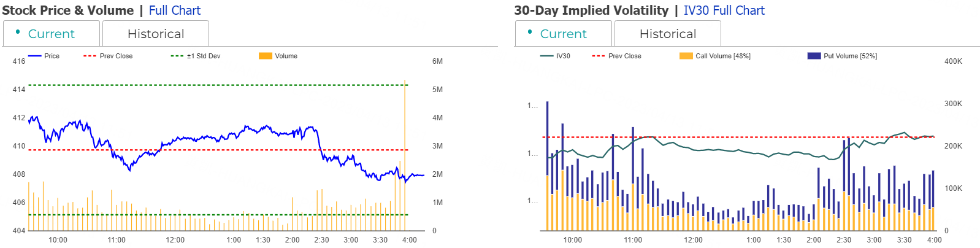
Task: Click the 11:00 time label on the stock chart
Action: click(x=117, y=240)
